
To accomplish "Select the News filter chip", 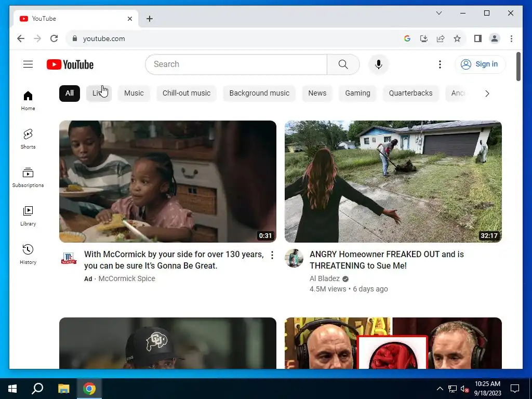I will pos(317,94).
